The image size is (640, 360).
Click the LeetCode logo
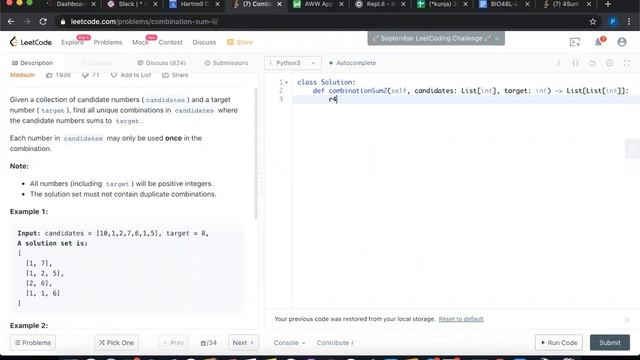(x=31, y=42)
